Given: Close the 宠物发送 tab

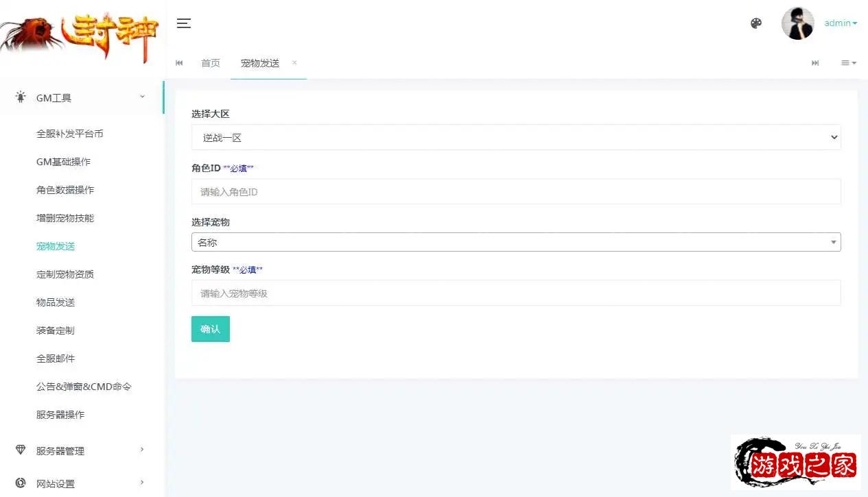Looking at the screenshot, I should [294, 62].
